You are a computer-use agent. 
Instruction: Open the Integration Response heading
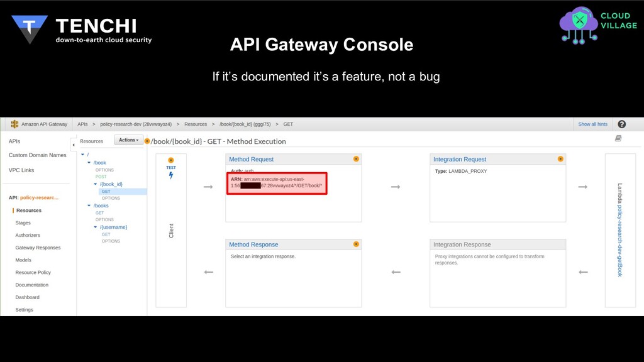tap(462, 244)
